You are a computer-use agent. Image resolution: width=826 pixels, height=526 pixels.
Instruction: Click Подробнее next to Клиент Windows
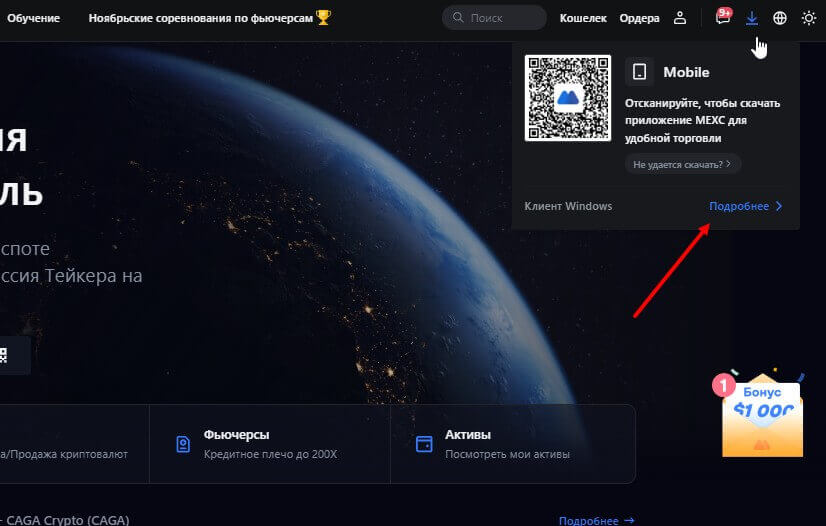[745, 206]
